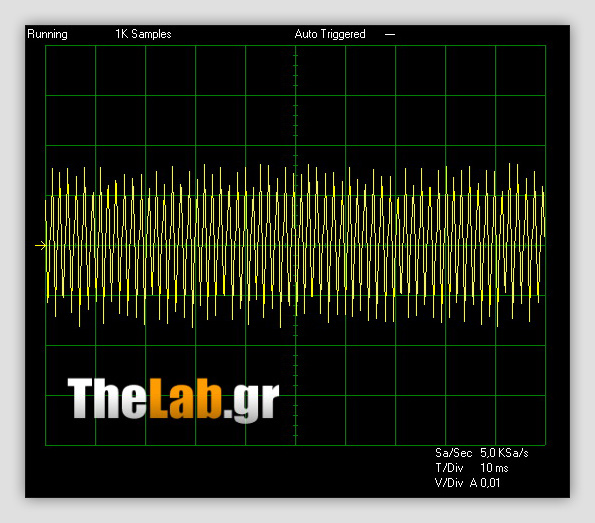
Task: Click the V/Div label
Action: pyautogui.click(x=449, y=483)
